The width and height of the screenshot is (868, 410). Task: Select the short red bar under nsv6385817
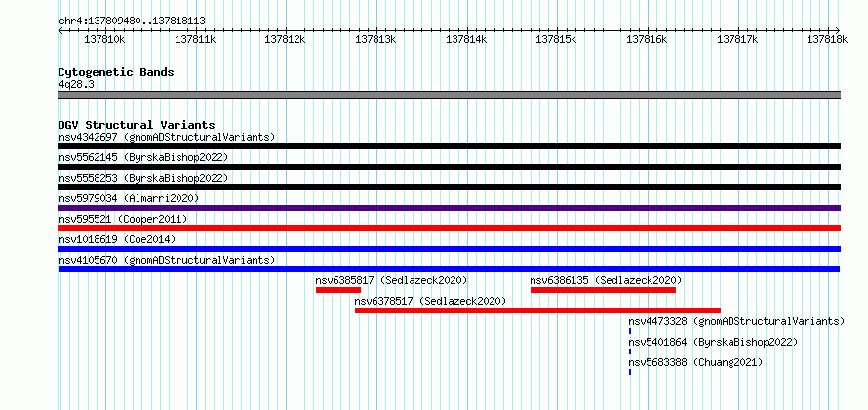tap(338, 290)
